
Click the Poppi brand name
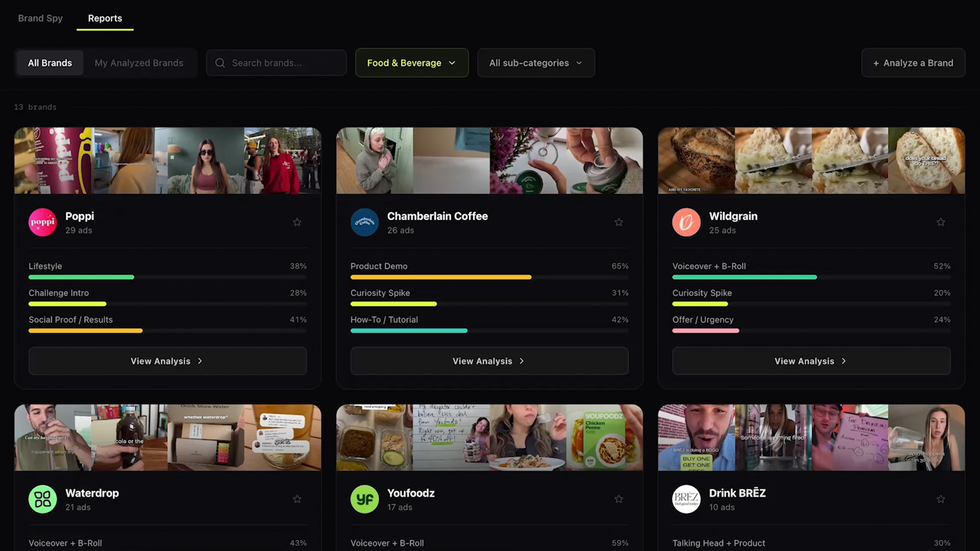(80, 216)
